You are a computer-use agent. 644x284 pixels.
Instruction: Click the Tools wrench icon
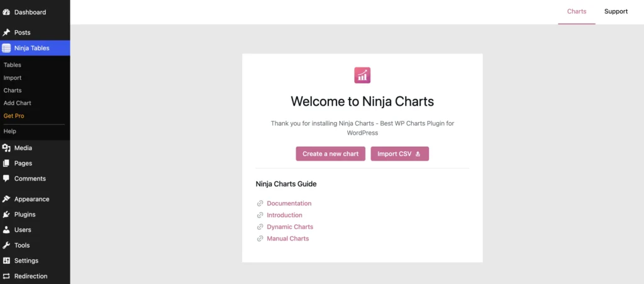tap(6, 246)
